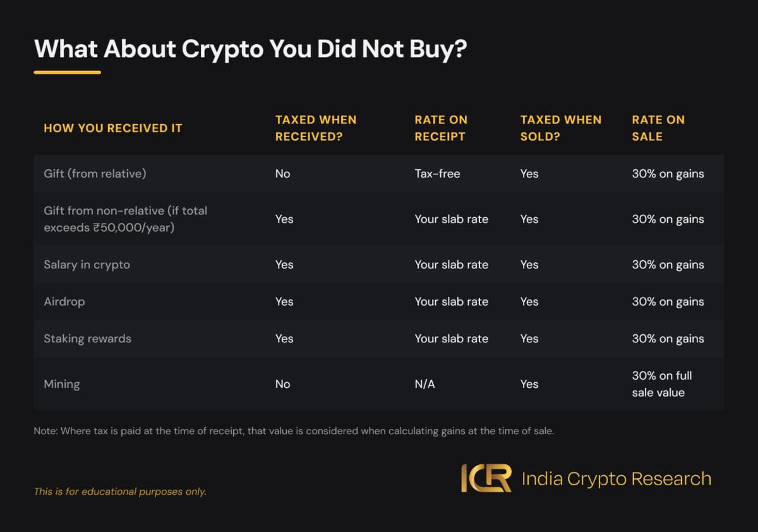The height and width of the screenshot is (532, 758).
Task: Click the yellow underline beneath the title
Action: click(x=67, y=72)
